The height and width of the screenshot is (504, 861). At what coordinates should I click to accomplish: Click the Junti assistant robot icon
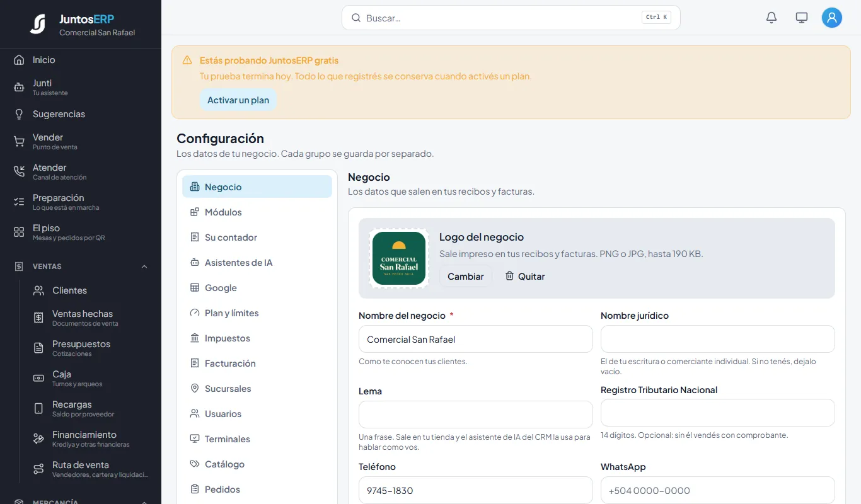tap(19, 88)
